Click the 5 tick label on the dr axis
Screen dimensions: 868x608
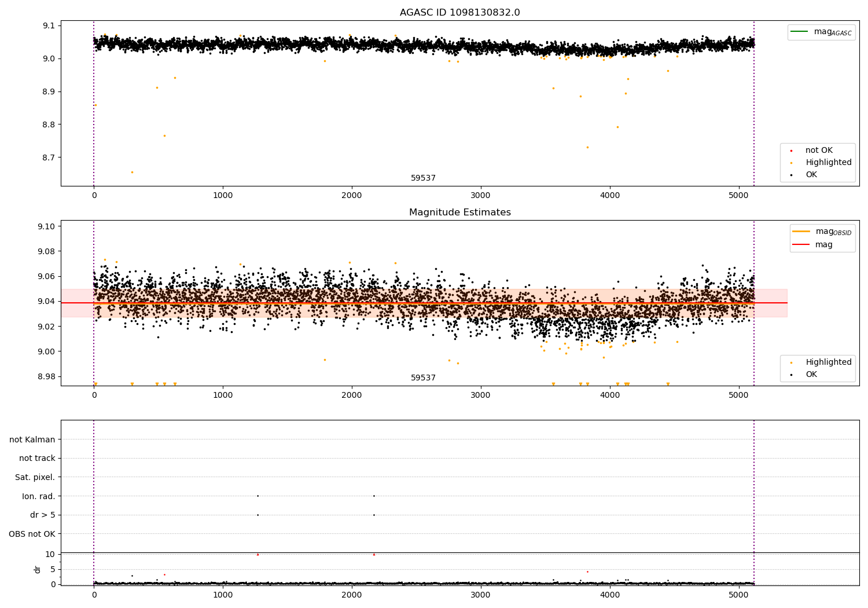point(53,570)
